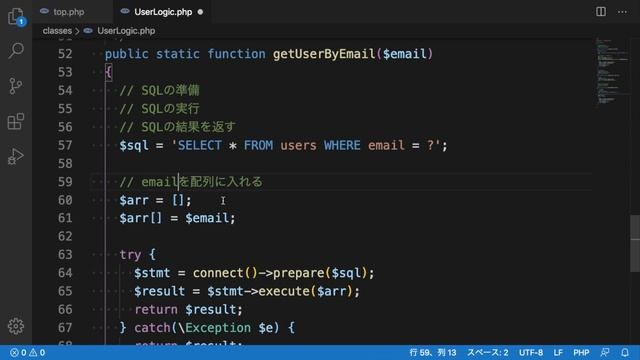
Task: Click the comment // SQLの結果を返す
Action: pyautogui.click(x=178, y=127)
